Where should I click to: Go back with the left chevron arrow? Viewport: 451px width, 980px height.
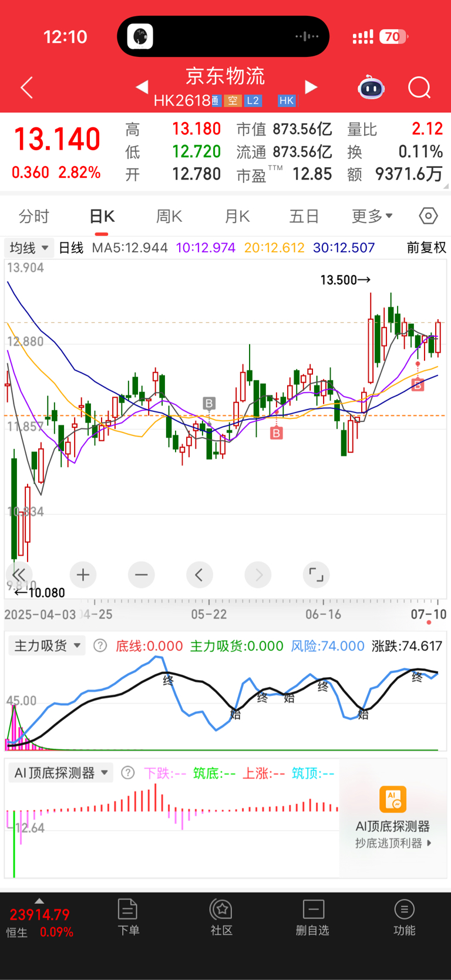[27, 88]
